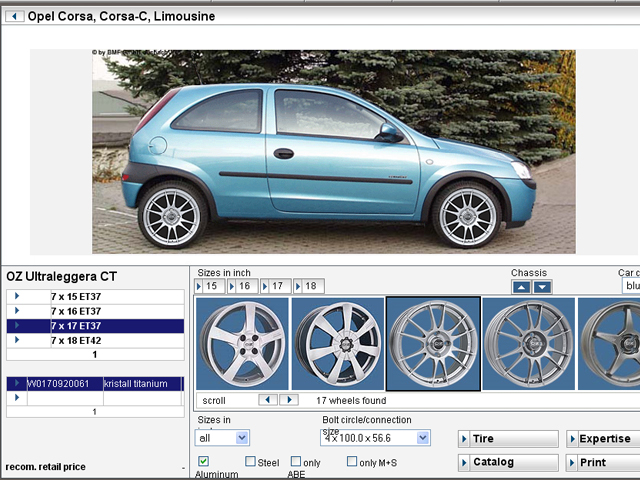
Task: Click the Print button
Action: [x=603, y=462]
